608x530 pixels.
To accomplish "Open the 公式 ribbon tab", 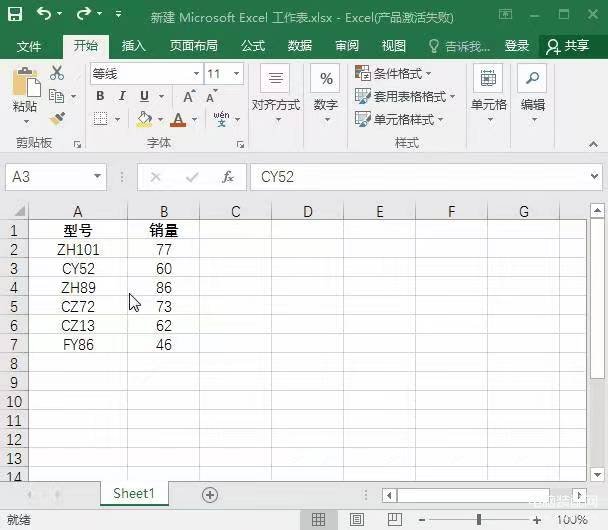I will click(x=252, y=46).
